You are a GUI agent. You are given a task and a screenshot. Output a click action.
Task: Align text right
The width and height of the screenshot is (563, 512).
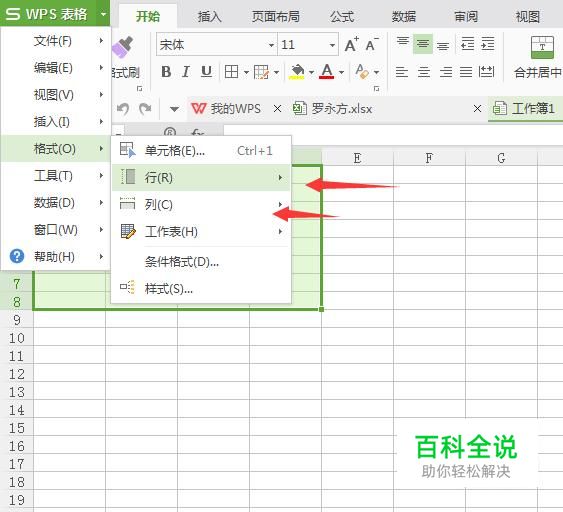click(x=446, y=72)
